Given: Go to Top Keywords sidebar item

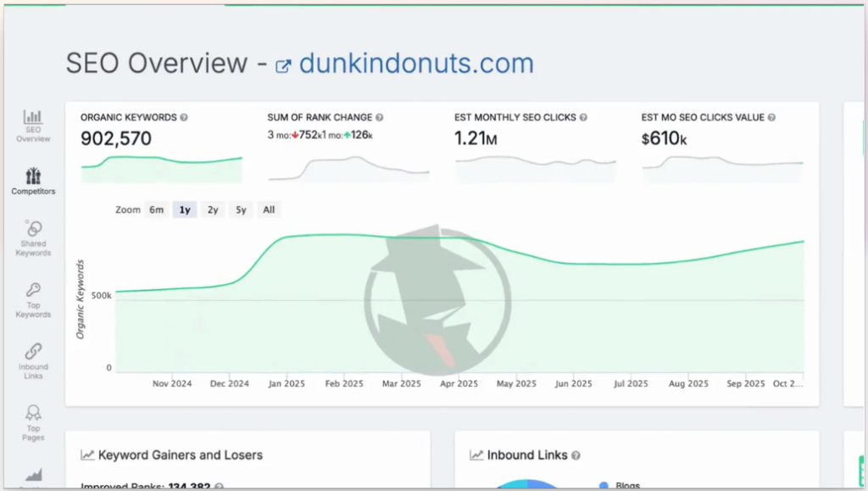Looking at the screenshot, I should click(x=33, y=300).
